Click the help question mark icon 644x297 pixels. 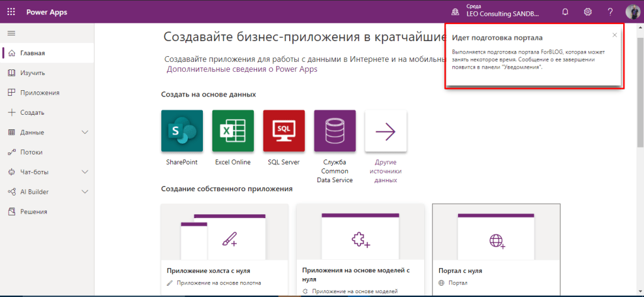coord(610,12)
